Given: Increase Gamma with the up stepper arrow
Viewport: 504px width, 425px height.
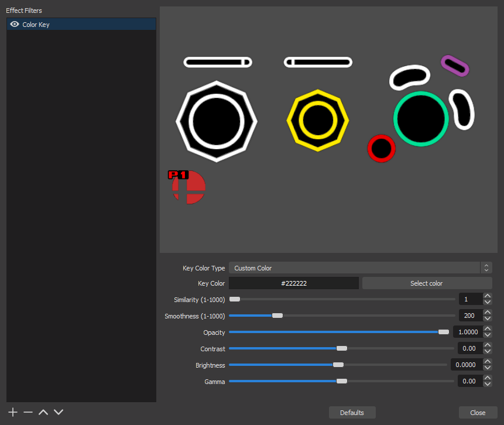Looking at the screenshot, I should tap(487, 378).
